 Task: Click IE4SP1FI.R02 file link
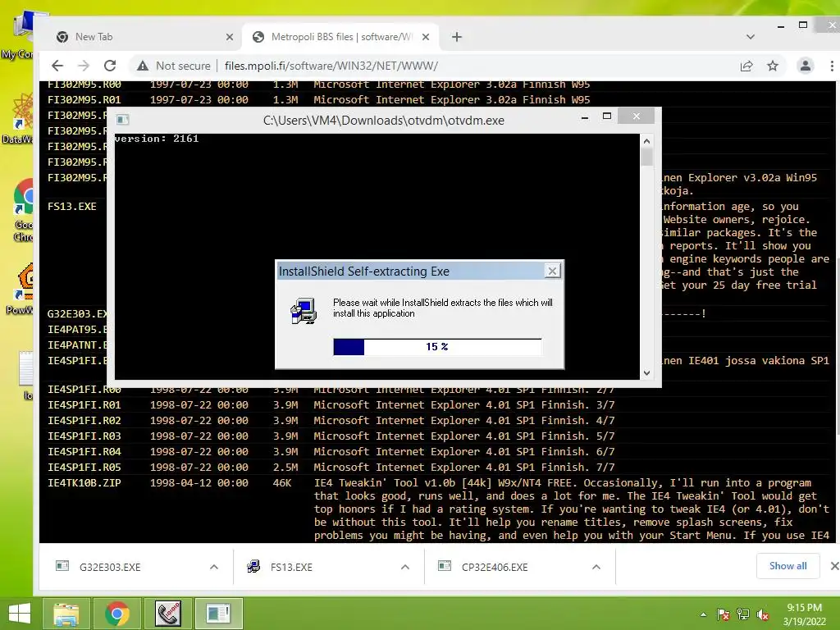(84, 420)
